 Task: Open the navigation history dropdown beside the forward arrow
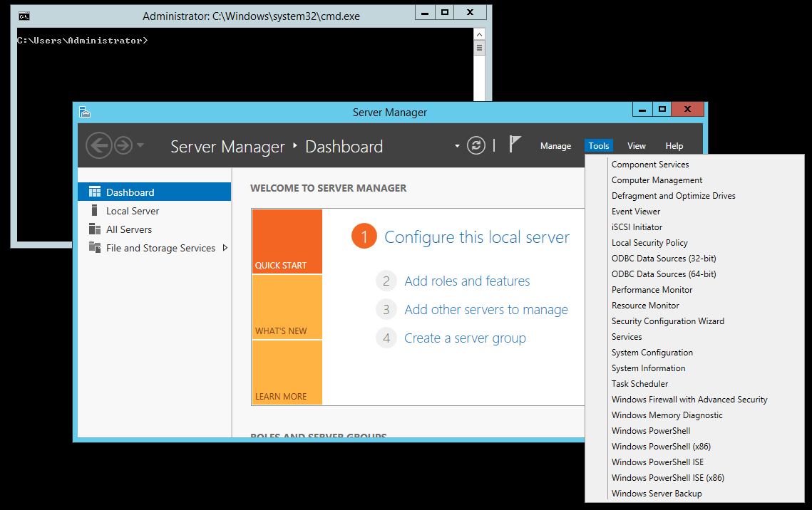[140, 146]
